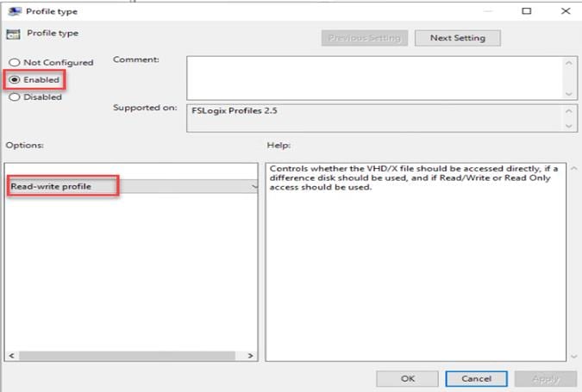The height and width of the screenshot is (392, 582).
Task: Click the Apply button
Action: (x=545, y=379)
